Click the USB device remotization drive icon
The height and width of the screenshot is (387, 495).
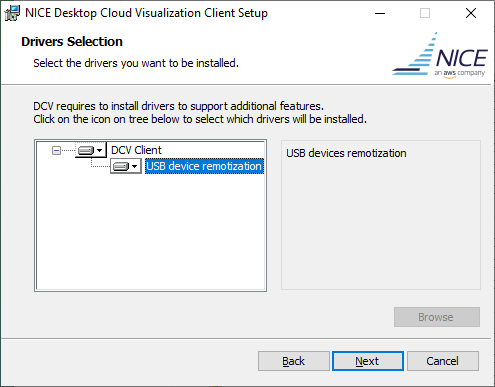(121, 166)
